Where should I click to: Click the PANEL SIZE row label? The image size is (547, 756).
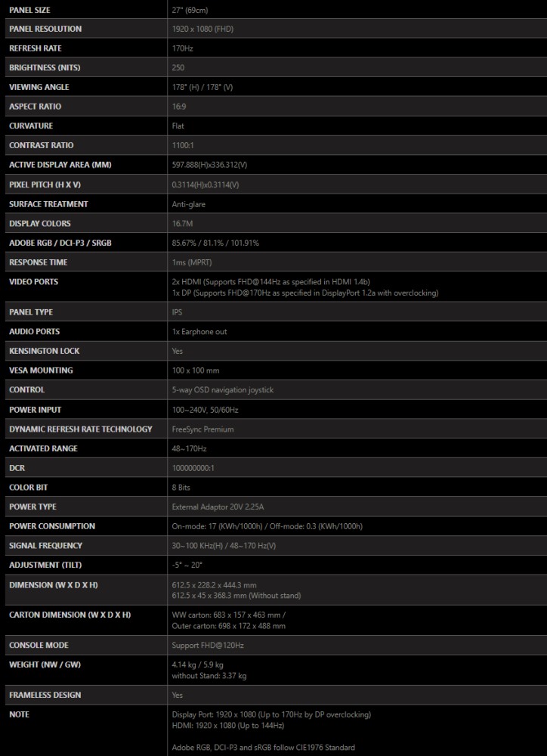coord(29,10)
